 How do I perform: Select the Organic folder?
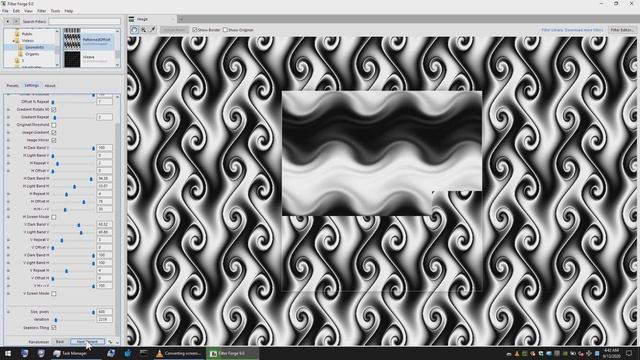[32, 54]
